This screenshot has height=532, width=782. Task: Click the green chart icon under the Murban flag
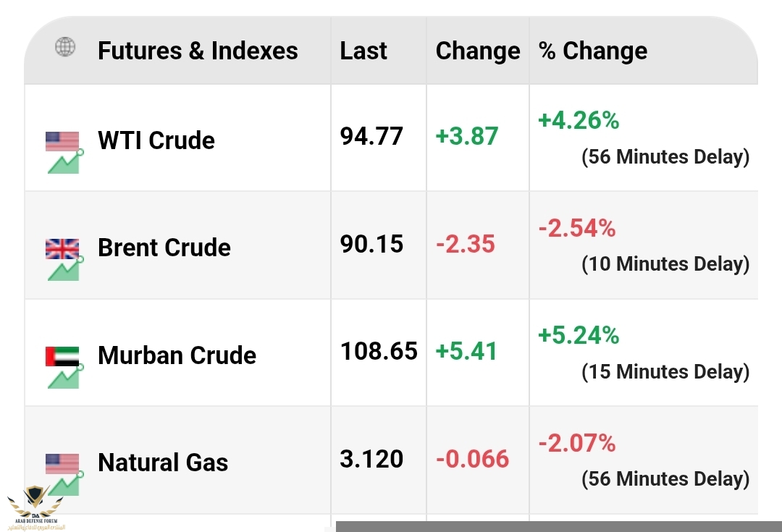click(65, 377)
